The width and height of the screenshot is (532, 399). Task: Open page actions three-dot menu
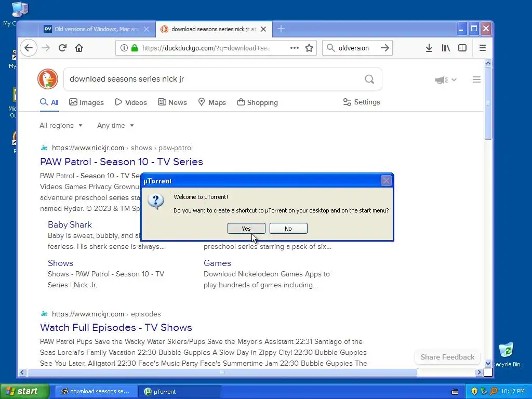pos(294,48)
